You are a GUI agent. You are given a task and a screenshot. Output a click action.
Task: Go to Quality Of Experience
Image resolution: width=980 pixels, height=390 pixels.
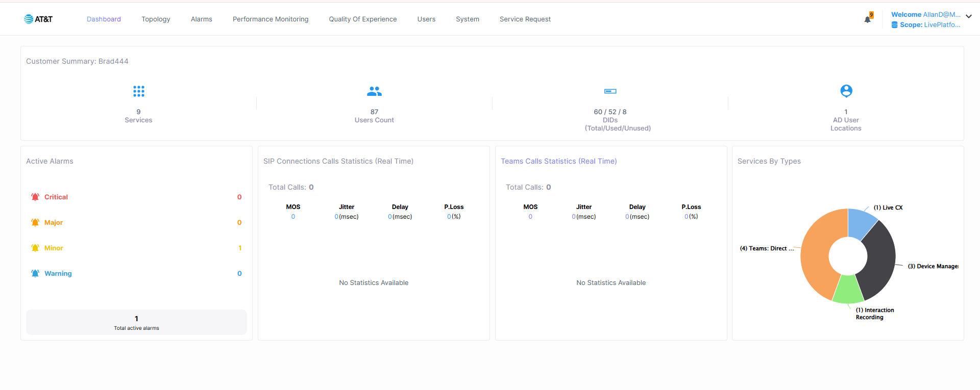tap(362, 19)
